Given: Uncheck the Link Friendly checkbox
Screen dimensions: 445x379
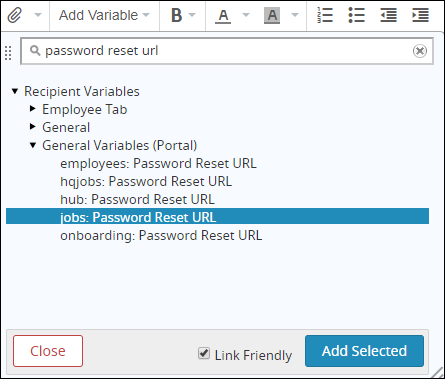Looking at the screenshot, I should (204, 353).
